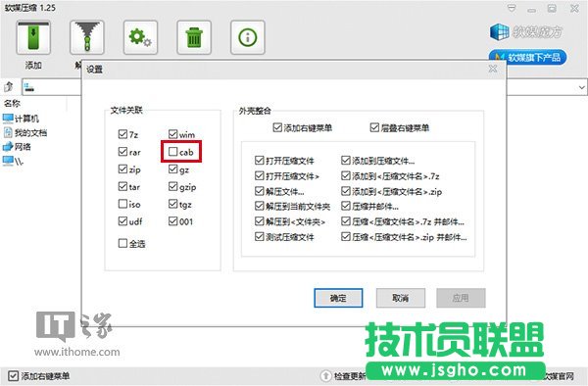Check the iso file association

point(122,204)
